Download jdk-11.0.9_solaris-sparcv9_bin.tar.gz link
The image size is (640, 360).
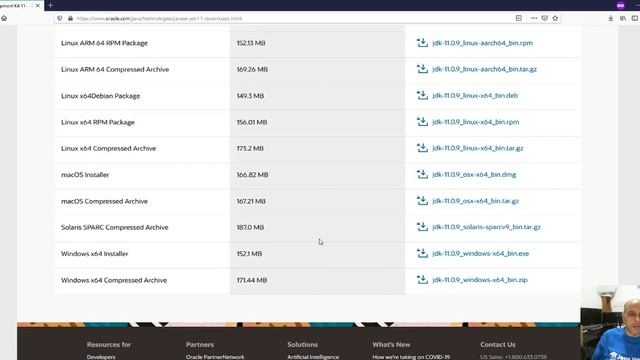487,227
